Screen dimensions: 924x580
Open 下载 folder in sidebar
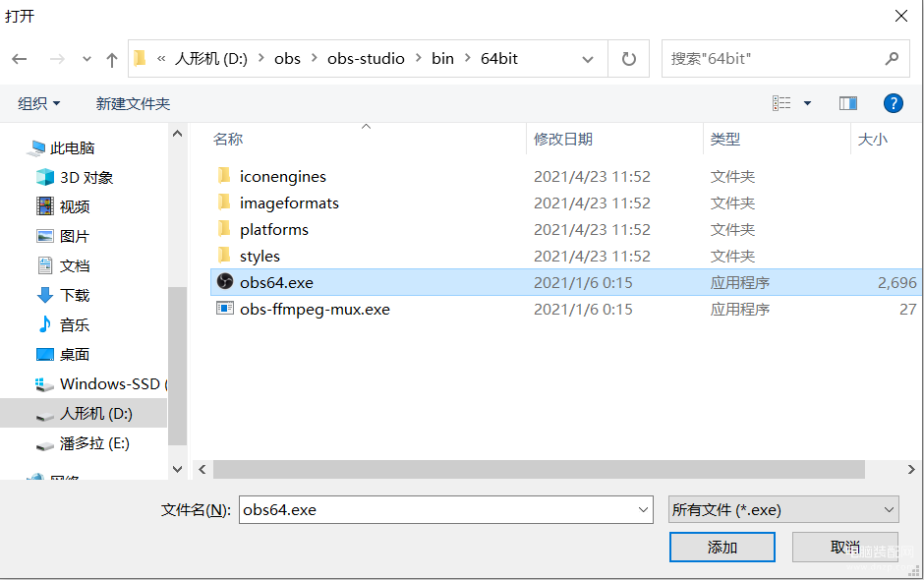point(75,295)
